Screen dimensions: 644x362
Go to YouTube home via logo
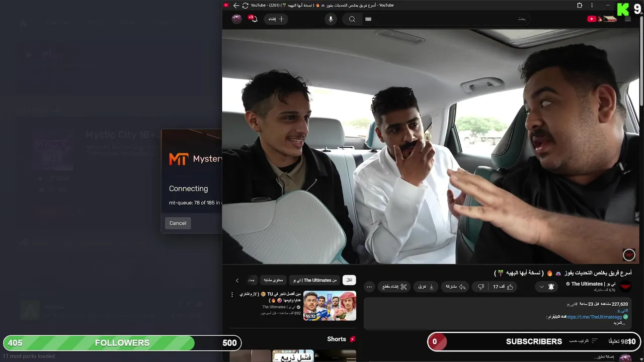click(602, 19)
